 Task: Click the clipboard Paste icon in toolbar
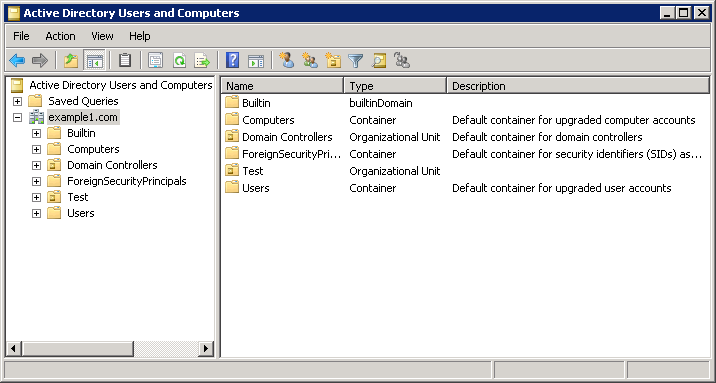(125, 60)
